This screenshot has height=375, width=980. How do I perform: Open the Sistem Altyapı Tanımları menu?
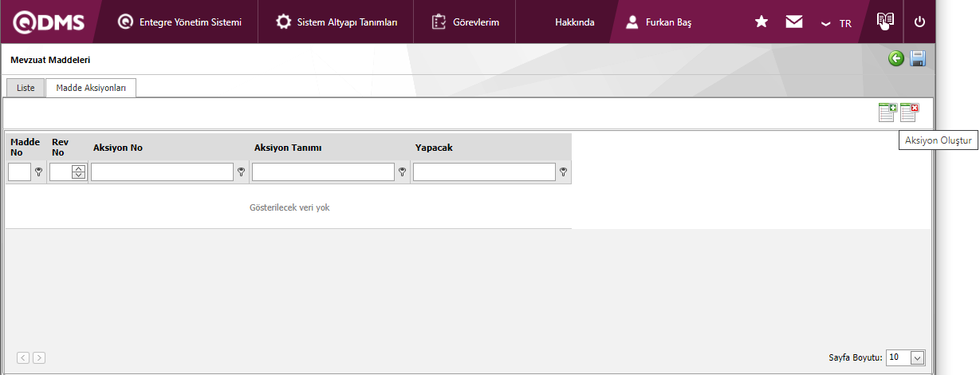(x=337, y=22)
